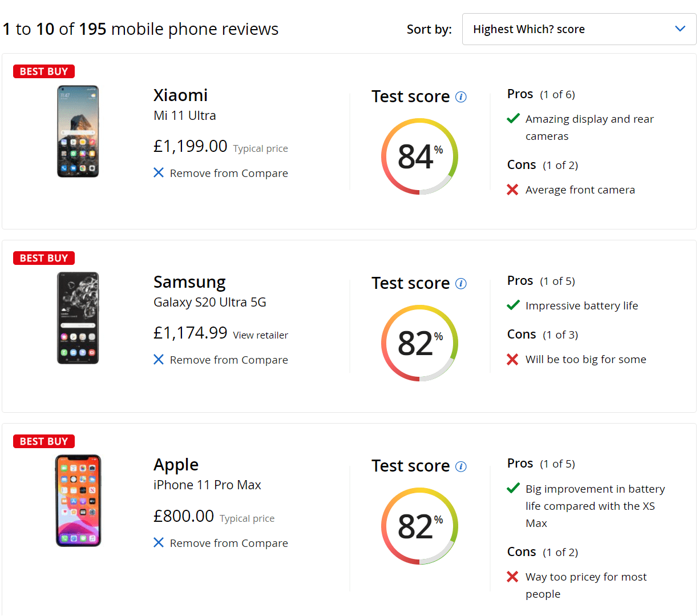Click the Samsung Galaxy S20 Ultra phone image

pos(78,318)
